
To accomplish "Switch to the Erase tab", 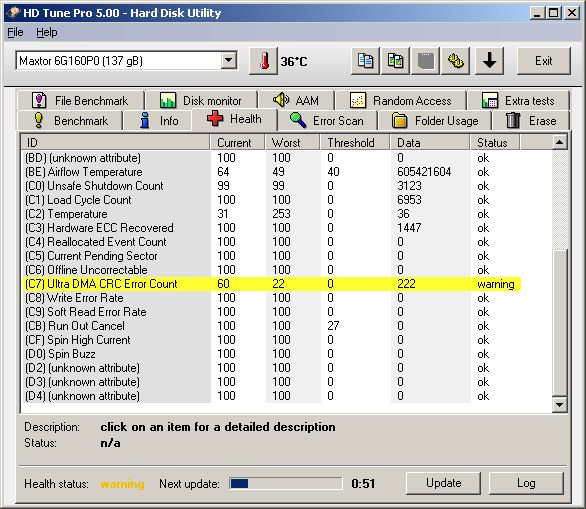I will tap(531, 121).
